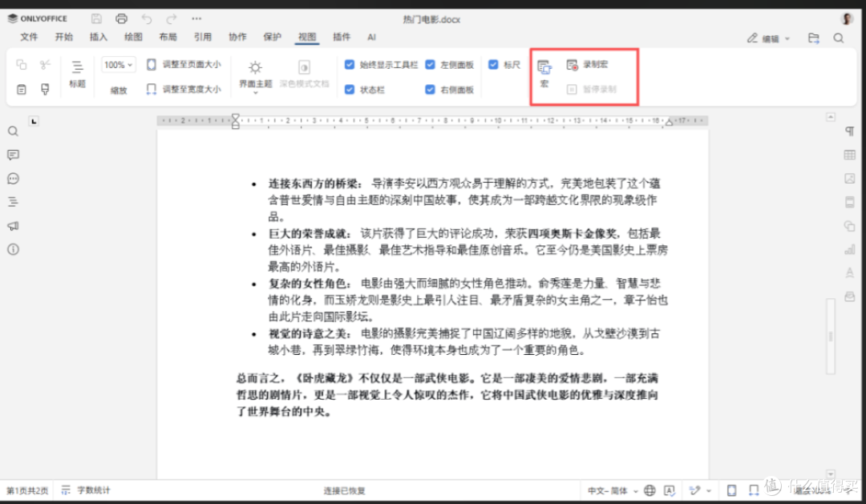
Task: Uncheck 始终显示工具栏 checkbox
Action: click(x=350, y=65)
